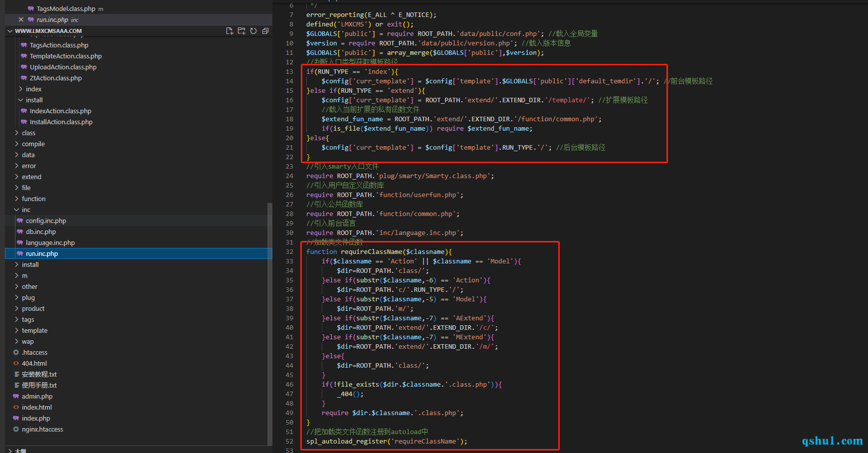The width and height of the screenshot is (868, 453).
Task: Click line number 13 in the gutter
Action: pos(289,71)
